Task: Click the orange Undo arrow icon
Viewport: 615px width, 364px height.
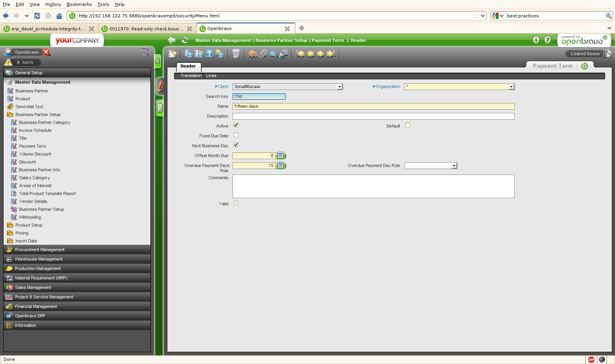Action: [x=253, y=54]
